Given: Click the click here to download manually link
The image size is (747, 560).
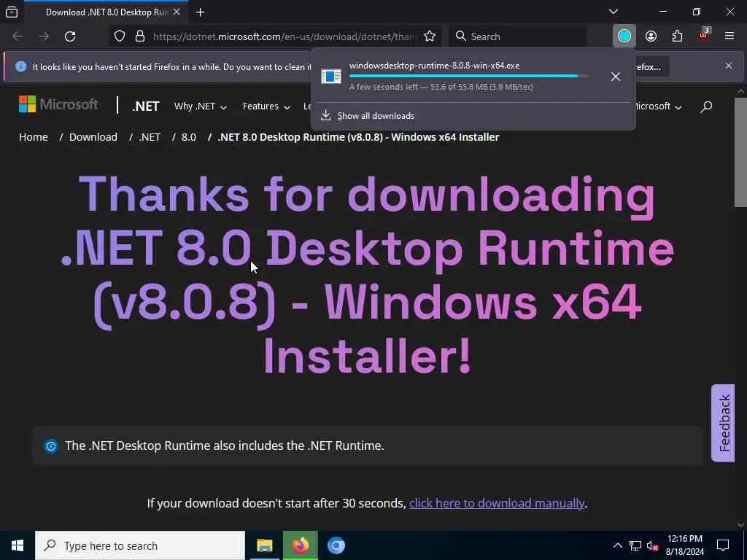Looking at the screenshot, I should coord(496,503).
